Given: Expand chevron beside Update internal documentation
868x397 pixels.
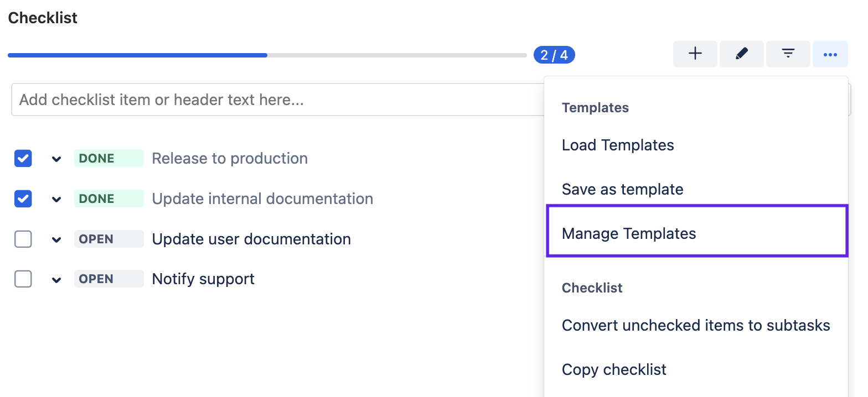Looking at the screenshot, I should click(x=56, y=200).
